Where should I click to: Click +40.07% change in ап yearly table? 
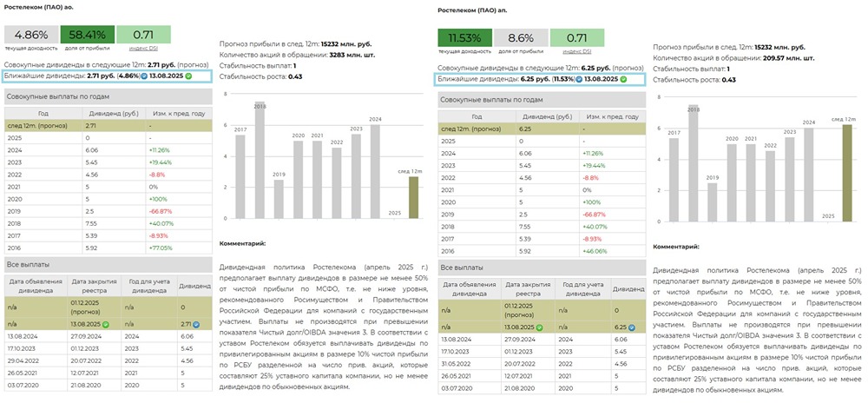tap(595, 227)
